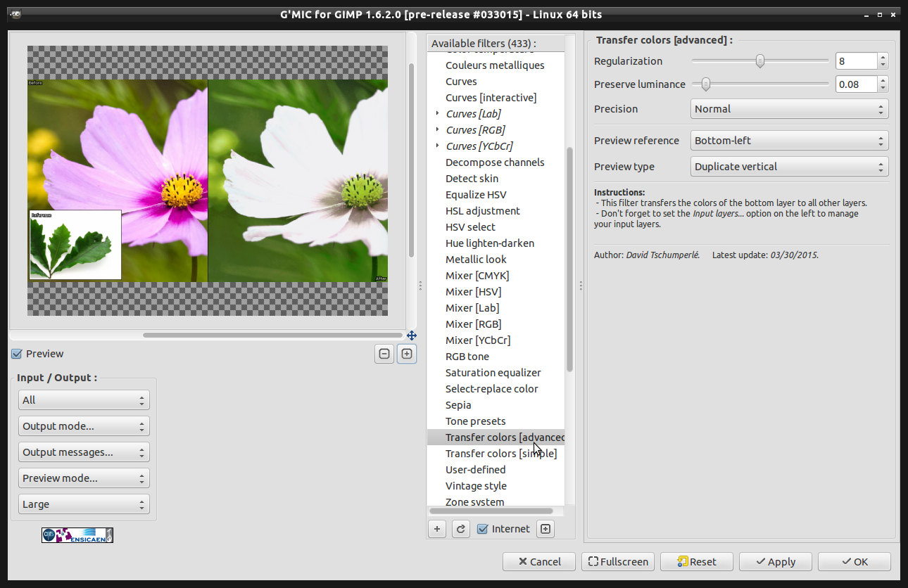
Task: Expand the Curves [Lab] filter group
Action: 438,113
